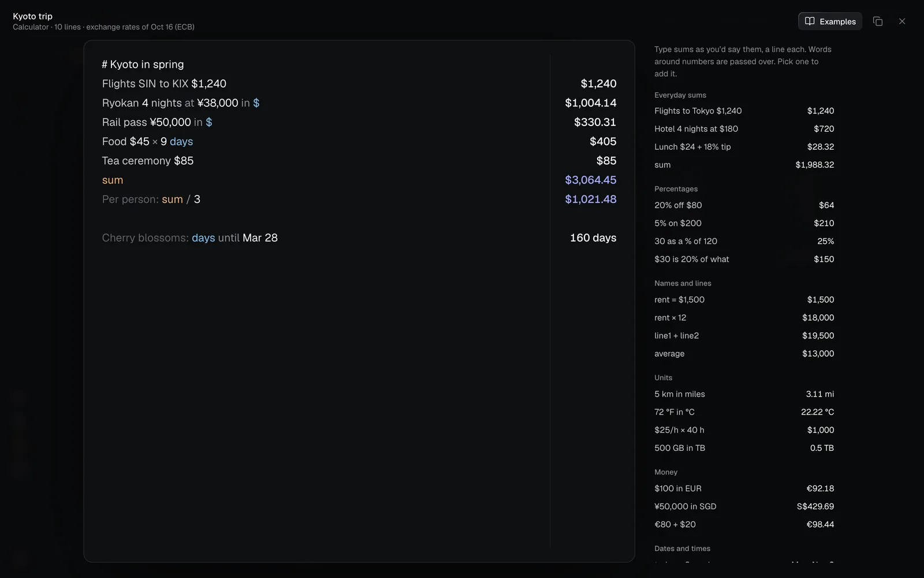This screenshot has width=924, height=578.
Task: Insert the '5% on $200' example
Action: pyautogui.click(x=744, y=223)
